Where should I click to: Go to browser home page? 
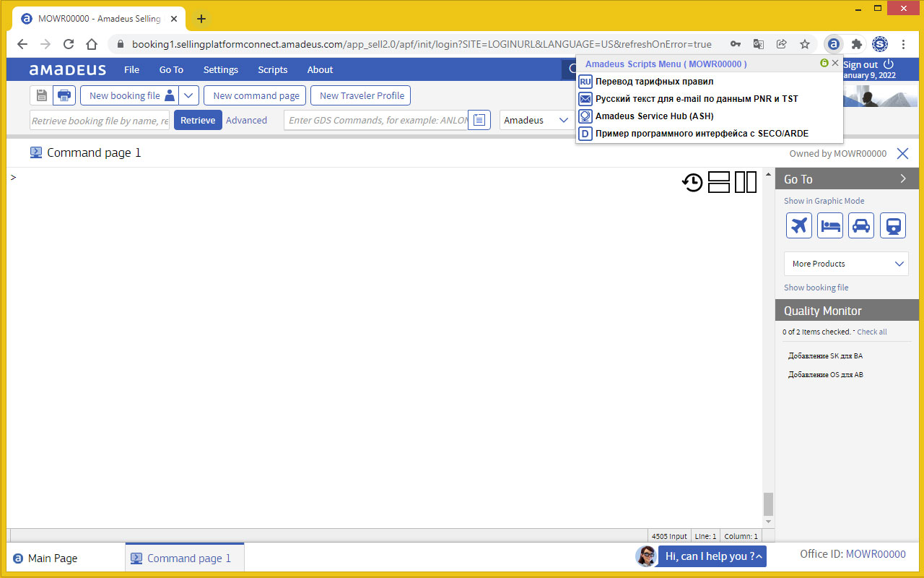[92, 44]
